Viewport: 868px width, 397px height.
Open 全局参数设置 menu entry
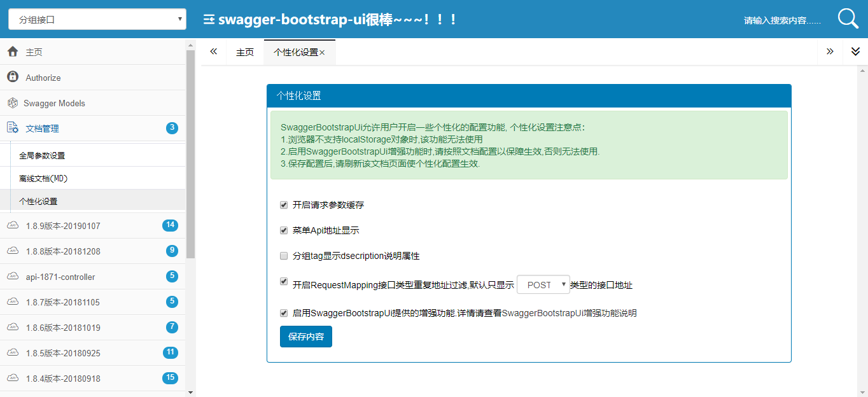point(42,155)
